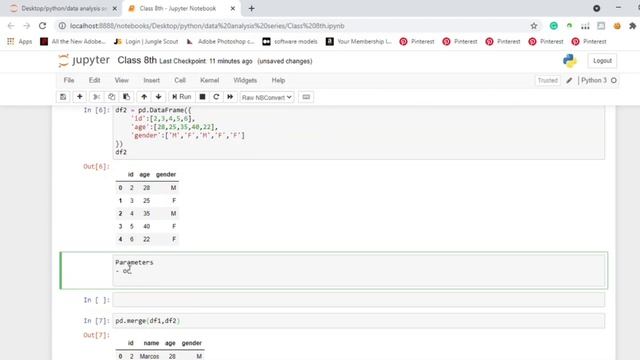The width and height of the screenshot is (640, 360).
Task: Save notebook with the floppy disk icon
Action: tap(63, 97)
